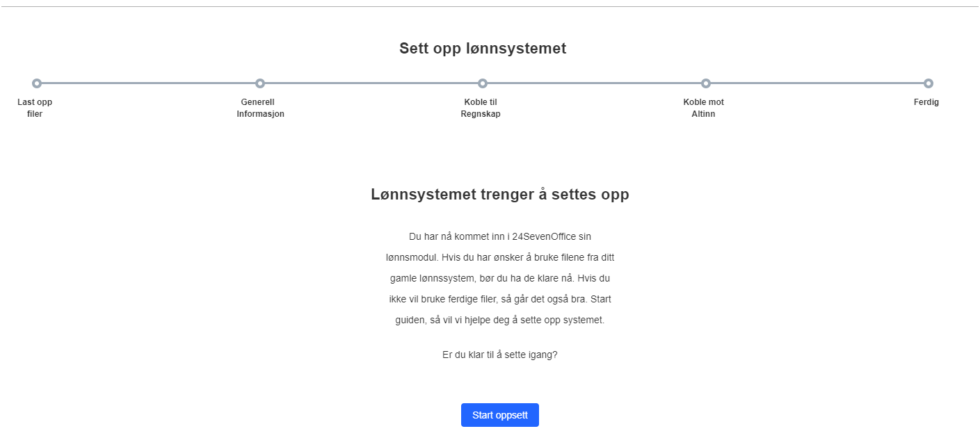
Task: Click progress line between Altinn and Ferdig
Action: [x=817, y=83]
